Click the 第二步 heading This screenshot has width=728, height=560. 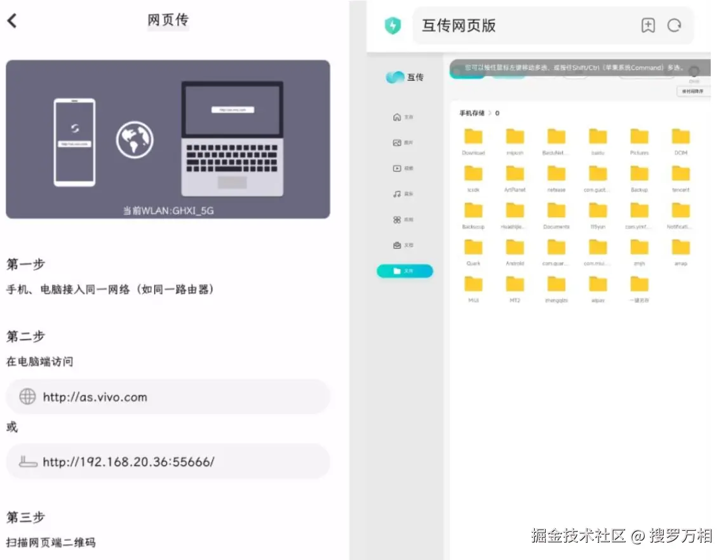(25, 336)
